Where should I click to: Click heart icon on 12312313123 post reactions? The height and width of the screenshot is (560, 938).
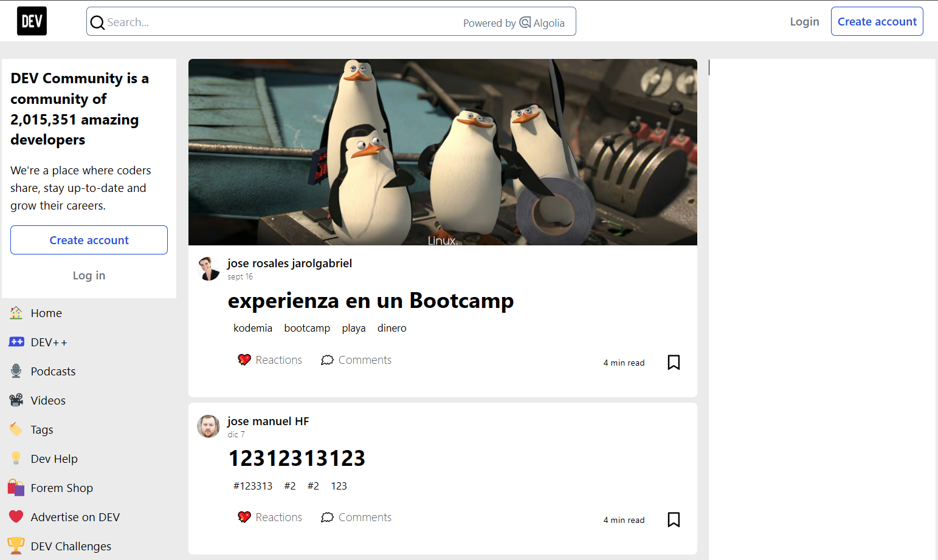pos(244,517)
